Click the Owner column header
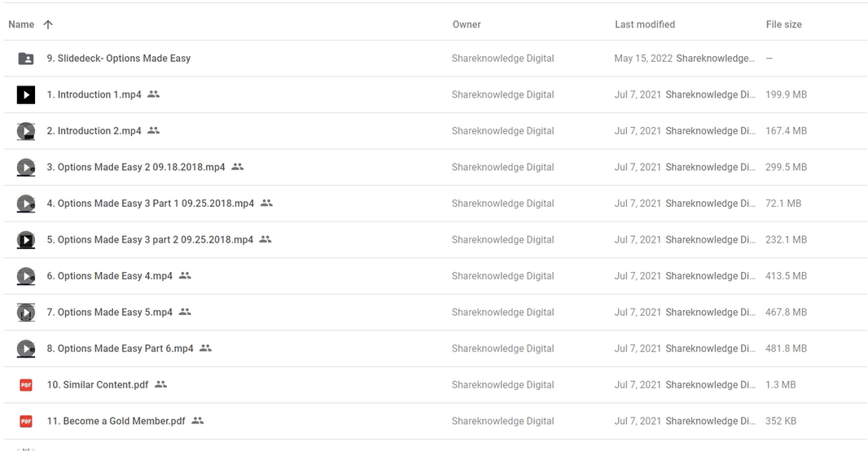The height and width of the screenshot is (451, 868). coord(467,24)
